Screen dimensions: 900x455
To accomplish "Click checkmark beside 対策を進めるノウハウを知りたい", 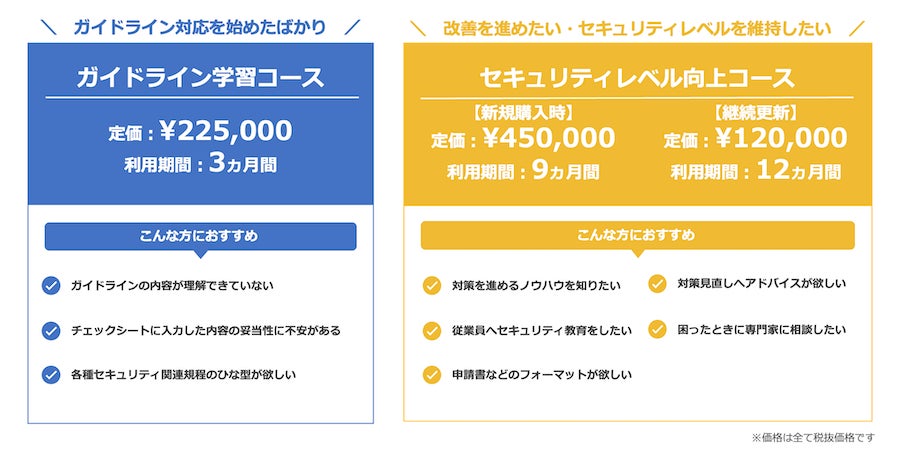I will (432, 286).
